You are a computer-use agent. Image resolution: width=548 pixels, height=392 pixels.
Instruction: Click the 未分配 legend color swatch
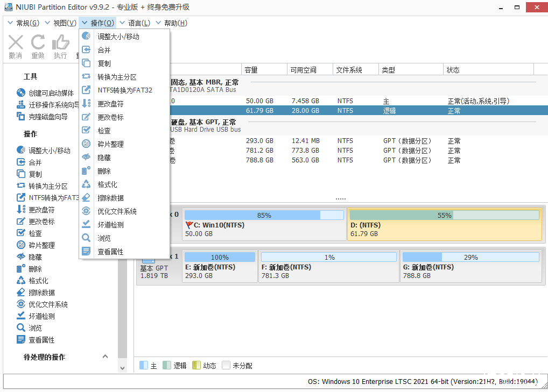coord(226,365)
